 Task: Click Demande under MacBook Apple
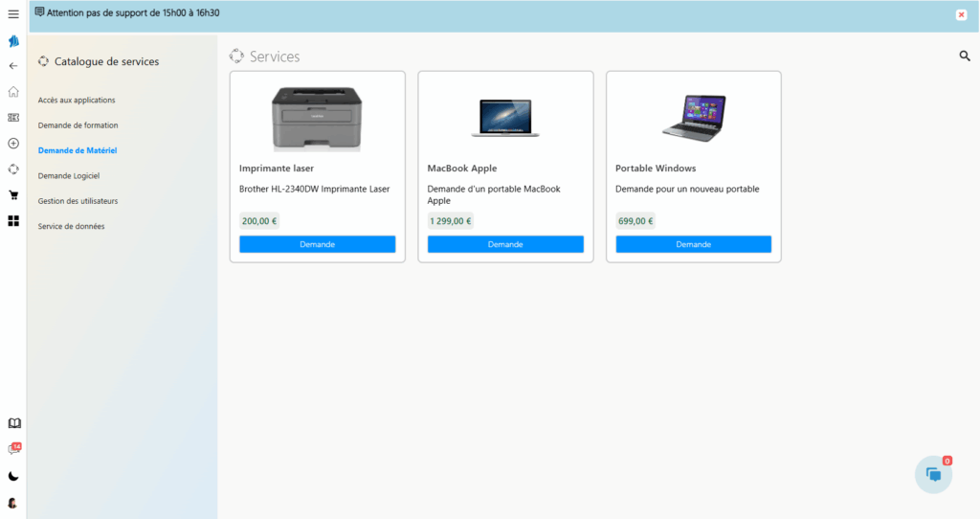[x=505, y=244]
